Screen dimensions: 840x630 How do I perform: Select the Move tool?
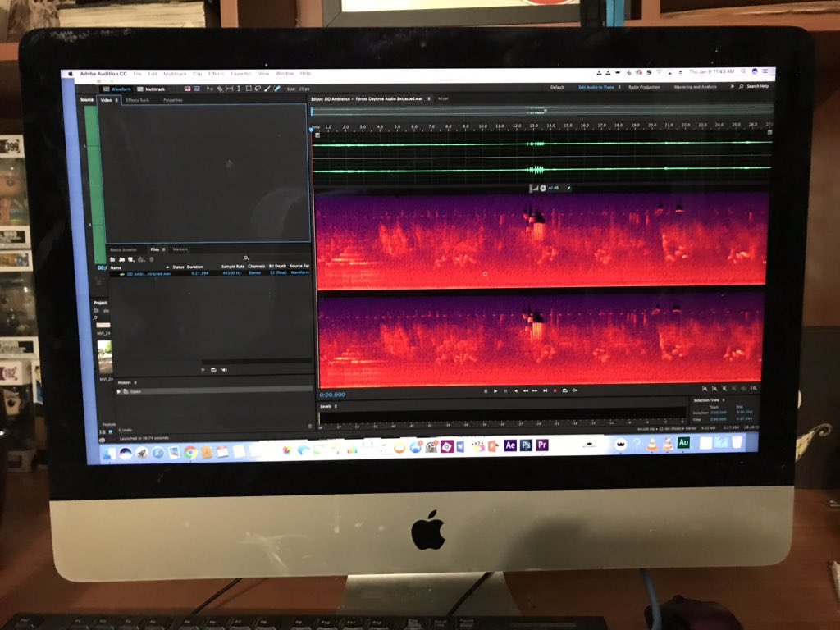pos(210,89)
